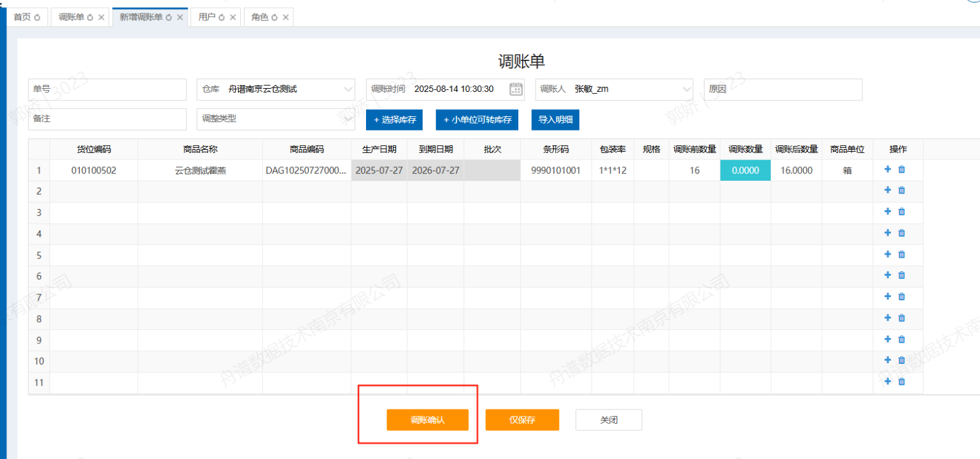The height and width of the screenshot is (459, 980).
Task: Click refresh icon on 新增调账单 tab
Action: click(169, 17)
